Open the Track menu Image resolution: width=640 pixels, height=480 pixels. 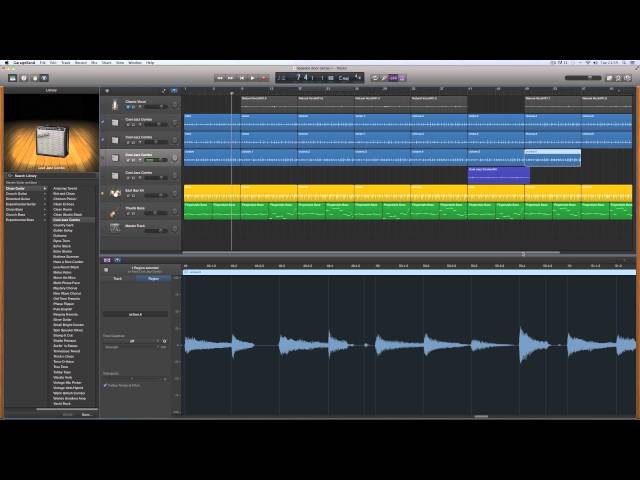tap(66, 63)
